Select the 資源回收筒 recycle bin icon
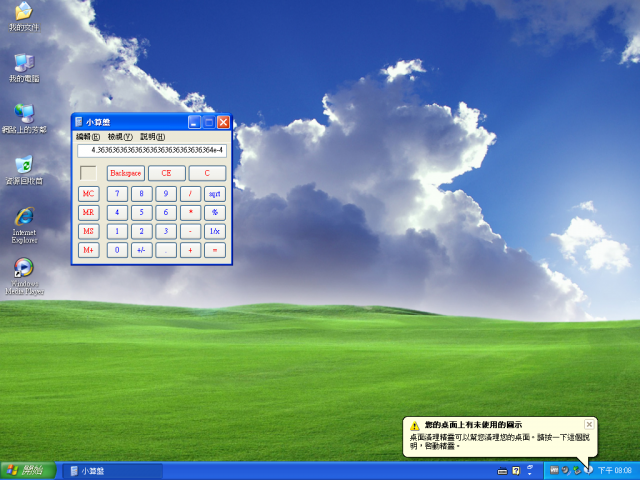This screenshot has width=640, height=480. pos(24,170)
